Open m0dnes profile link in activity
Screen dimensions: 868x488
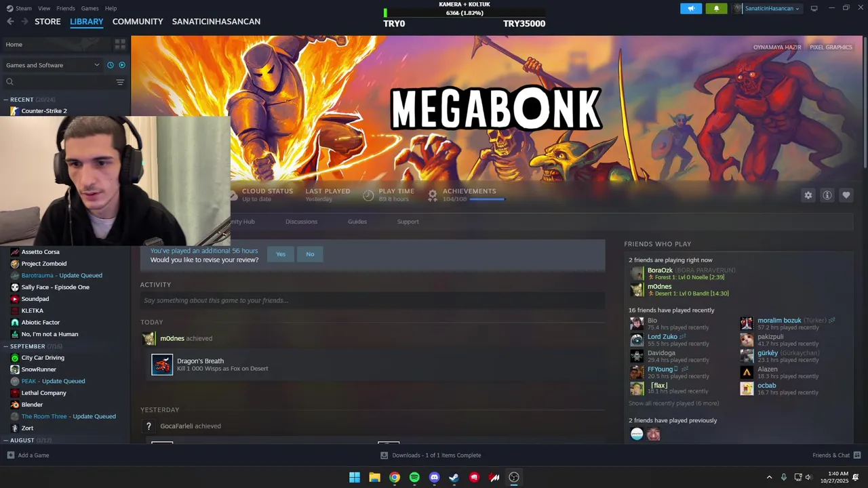point(172,338)
